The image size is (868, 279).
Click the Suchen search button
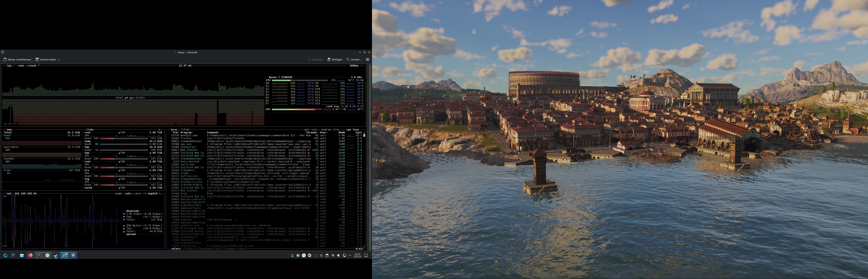pyautogui.click(x=354, y=60)
